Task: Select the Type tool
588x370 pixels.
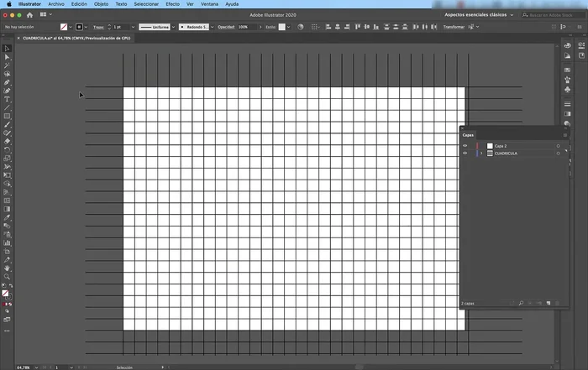Action: click(x=7, y=99)
